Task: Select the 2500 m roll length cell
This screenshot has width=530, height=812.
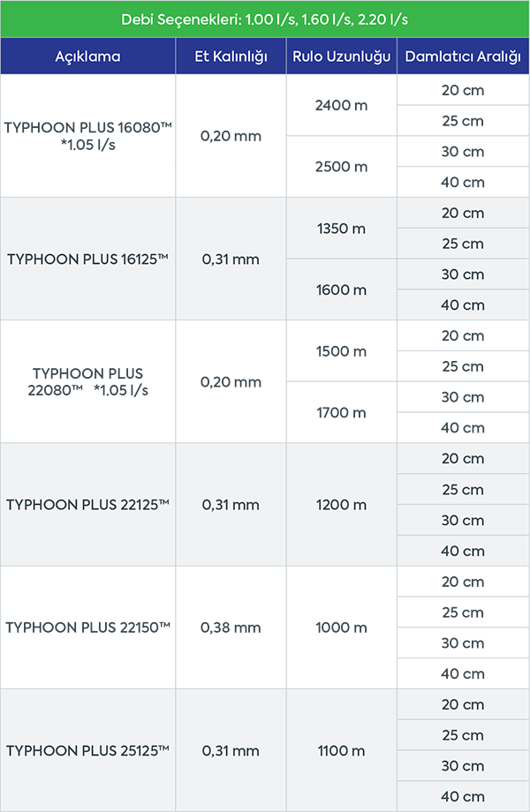Action: point(341,167)
